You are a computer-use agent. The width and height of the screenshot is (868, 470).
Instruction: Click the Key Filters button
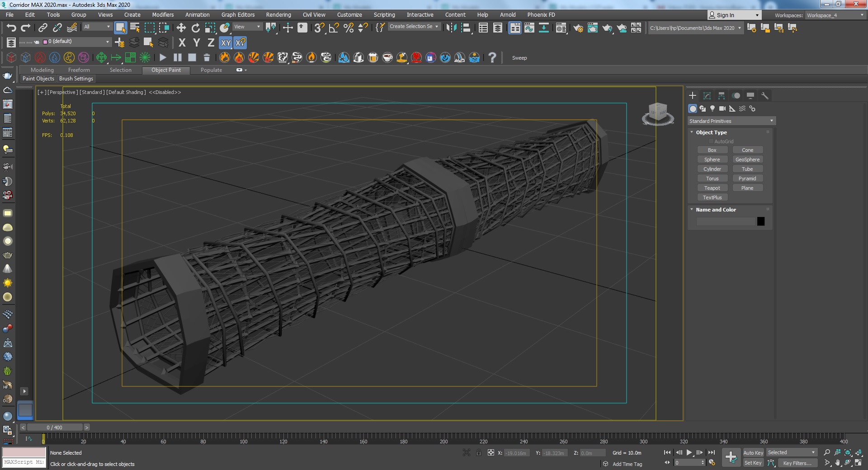(797, 463)
